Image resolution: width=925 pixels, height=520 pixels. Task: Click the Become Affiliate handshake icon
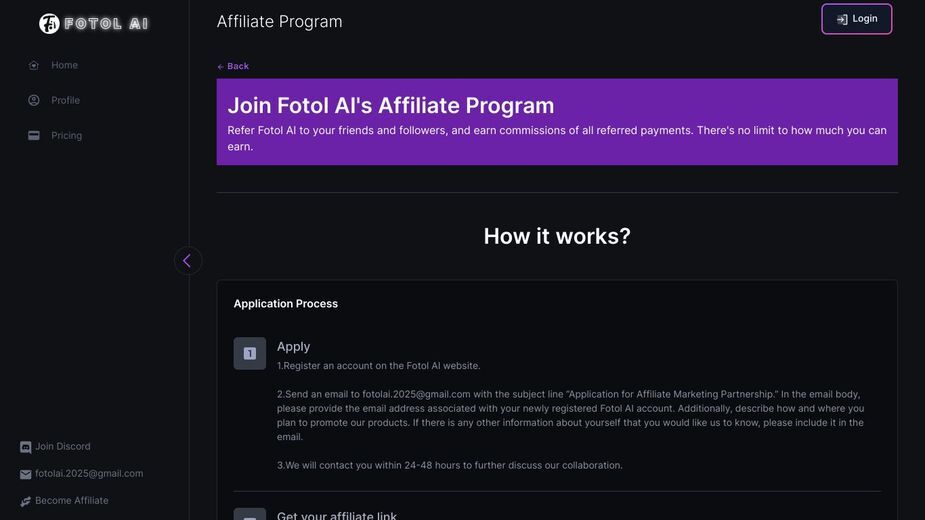pyautogui.click(x=25, y=501)
